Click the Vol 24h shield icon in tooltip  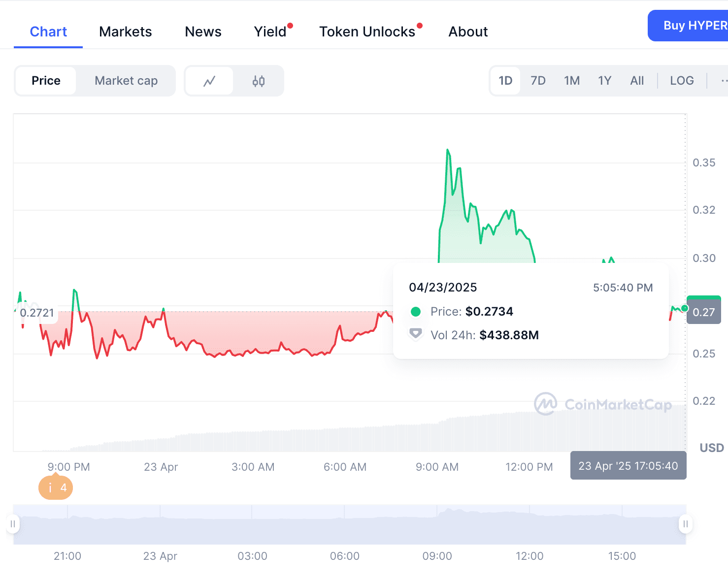tap(416, 333)
